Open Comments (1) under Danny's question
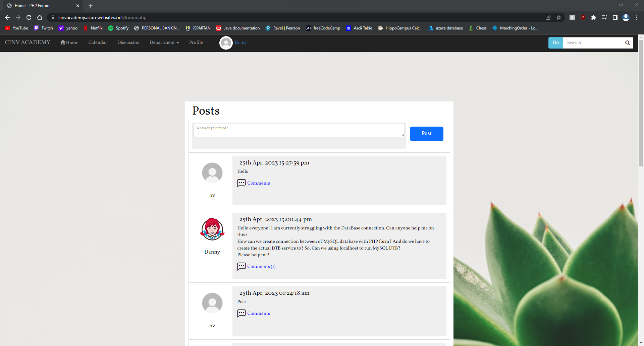Image resolution: width=644 pixels, height=346 pixels. click(x=261, y=267)
